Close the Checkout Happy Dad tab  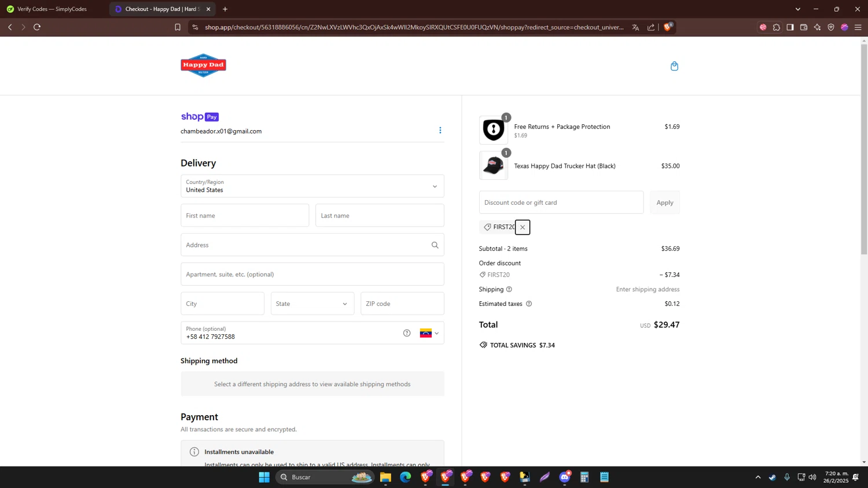click(208, 9)
